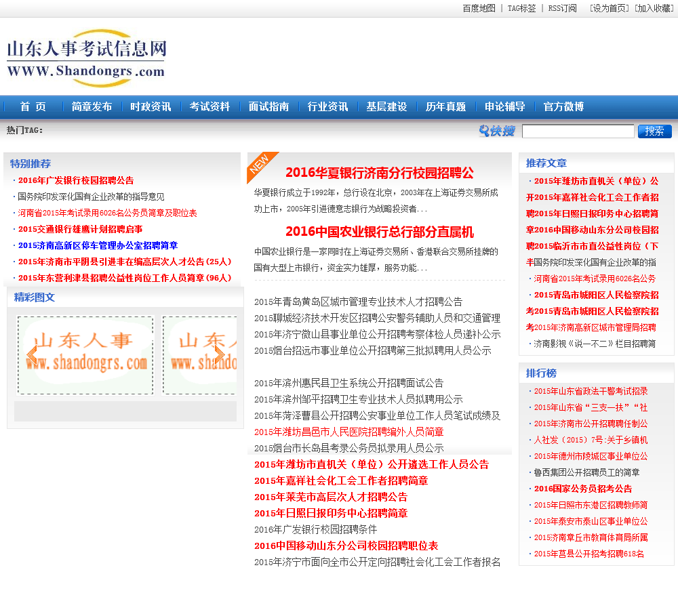Open 2015年德州市陵城区事业单位 link
Screen dimensions: 678x616
point(591,456)
